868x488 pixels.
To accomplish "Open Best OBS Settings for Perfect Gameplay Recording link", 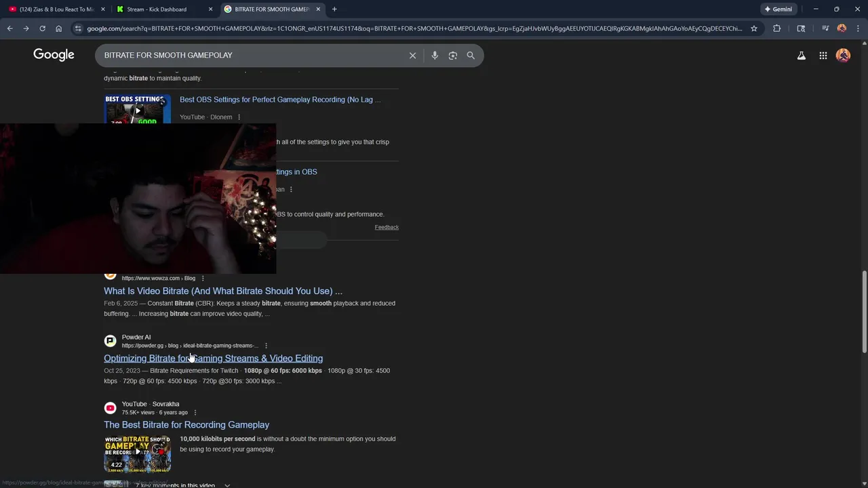I will (x=280, y=100).
